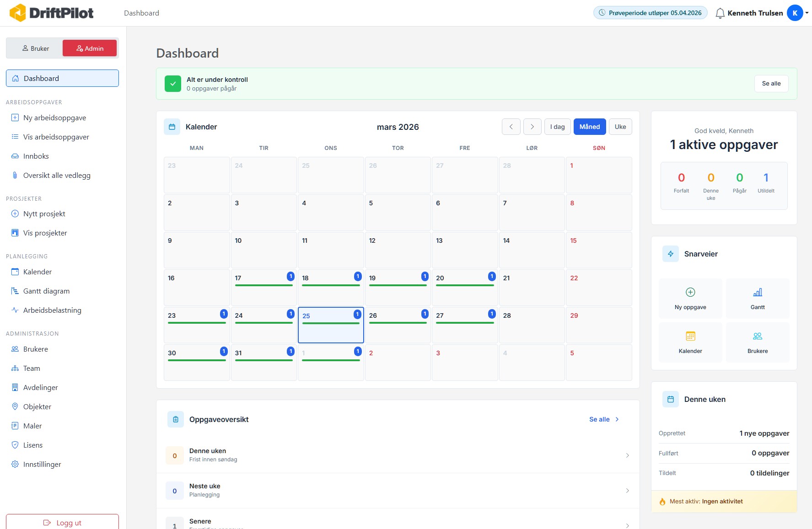Toggle calendar to Uke view
This screenshot has width=812, height=529.
coord(620,127)
